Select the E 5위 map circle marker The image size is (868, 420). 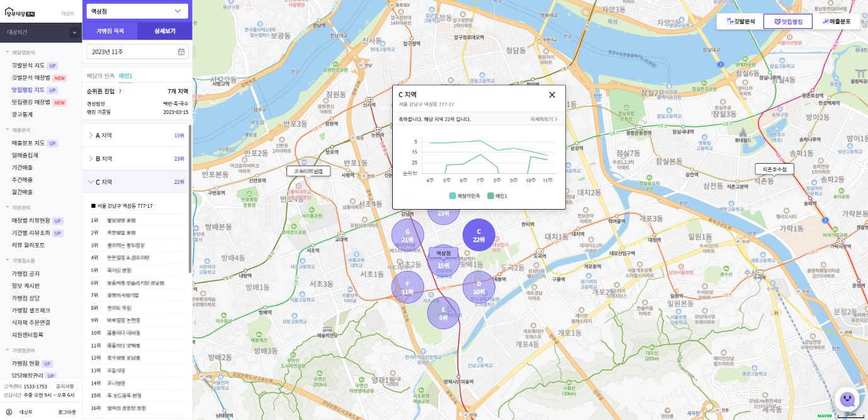point(443,313)
